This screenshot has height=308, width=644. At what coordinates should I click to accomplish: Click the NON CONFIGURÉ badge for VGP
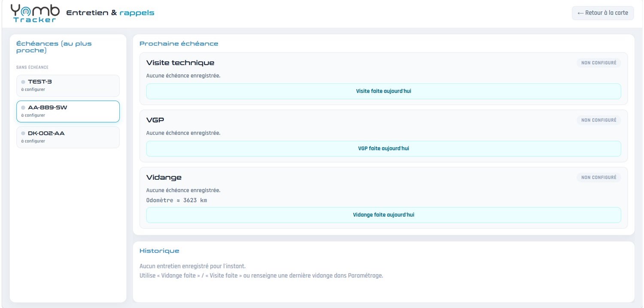(598, 120)
